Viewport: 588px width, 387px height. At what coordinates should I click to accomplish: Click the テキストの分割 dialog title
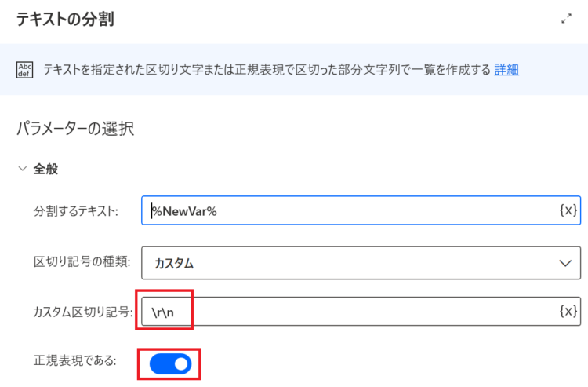pos(65,19)
